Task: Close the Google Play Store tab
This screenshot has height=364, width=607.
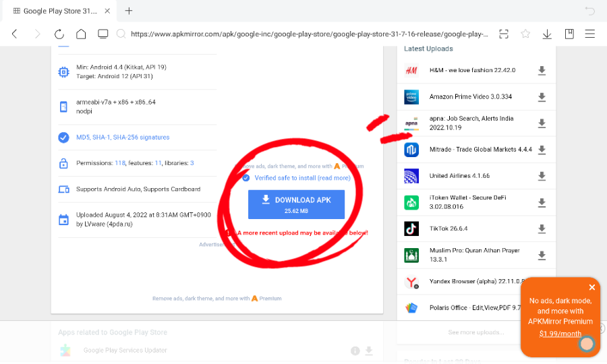Action: click(107, 11)
